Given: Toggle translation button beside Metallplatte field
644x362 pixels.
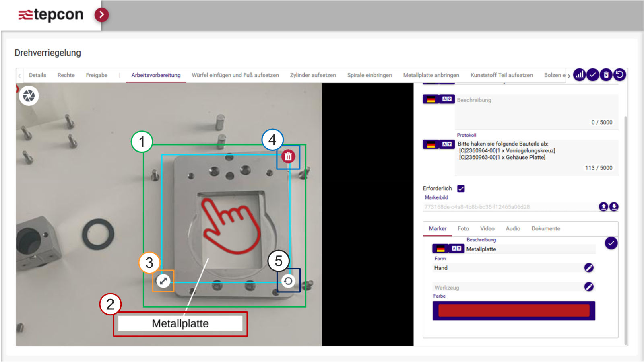Looking at the screenshot, I should [456, 249].
